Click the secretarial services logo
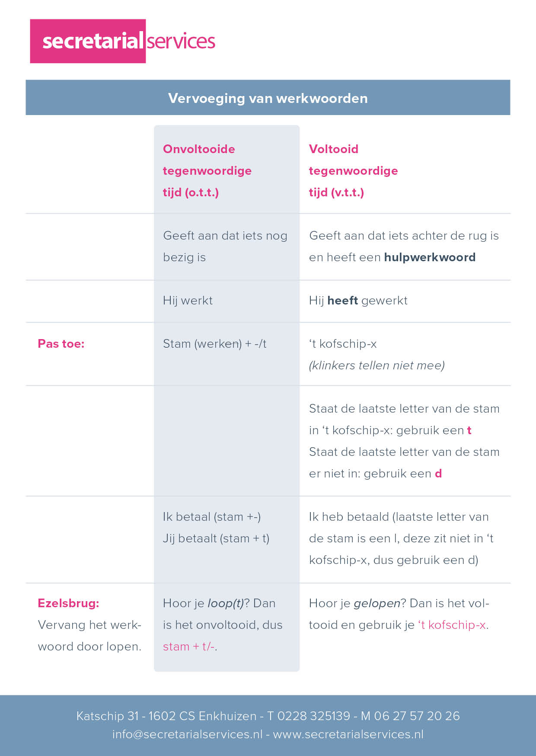The width and height of the screenshot is (536, 756). [122, 41]
